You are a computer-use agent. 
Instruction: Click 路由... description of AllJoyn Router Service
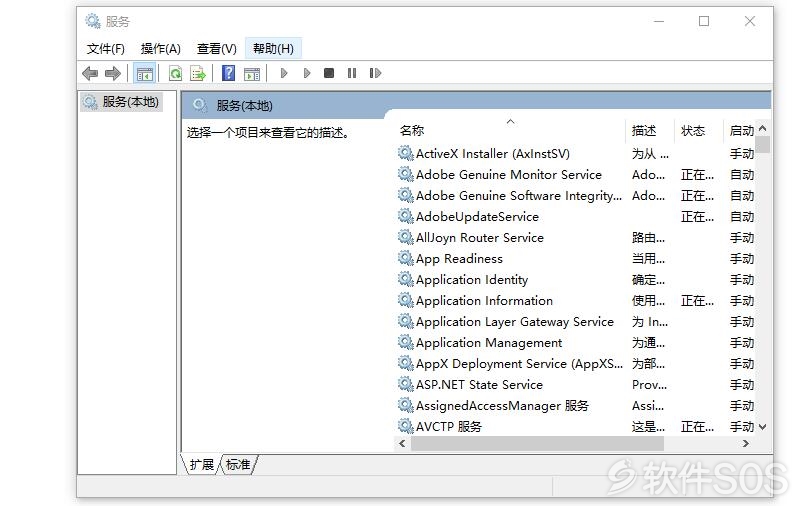648,237
